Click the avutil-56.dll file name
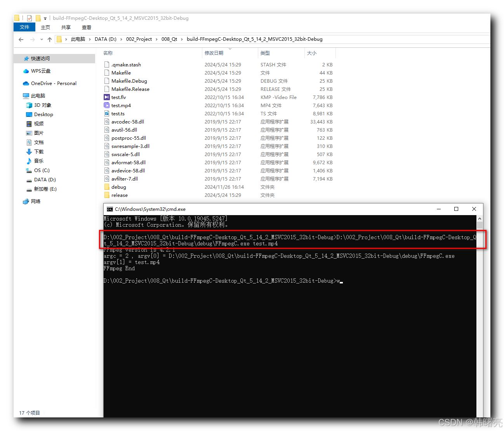Screen dimensions: 504x431 (x=124, y=130)
